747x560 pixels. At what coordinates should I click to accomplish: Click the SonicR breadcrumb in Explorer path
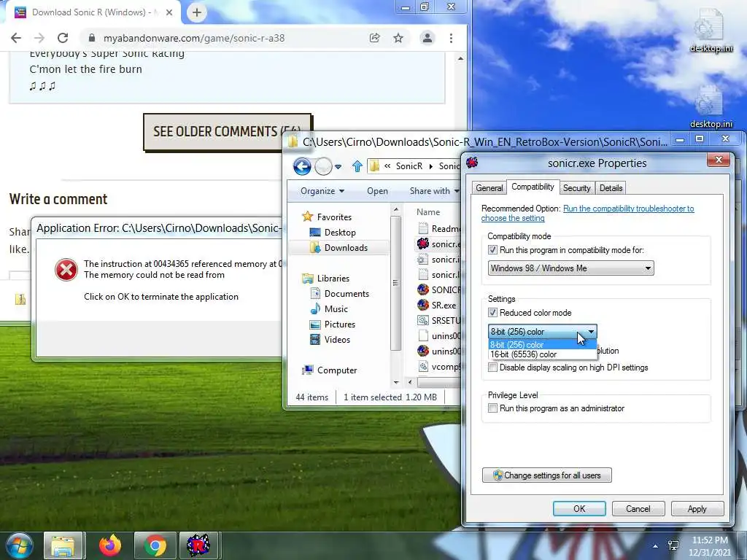[409, 166]
